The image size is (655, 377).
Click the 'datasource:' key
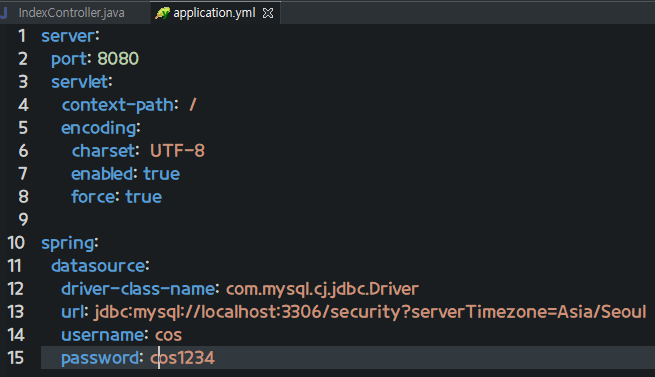click(x=100, y=266)
